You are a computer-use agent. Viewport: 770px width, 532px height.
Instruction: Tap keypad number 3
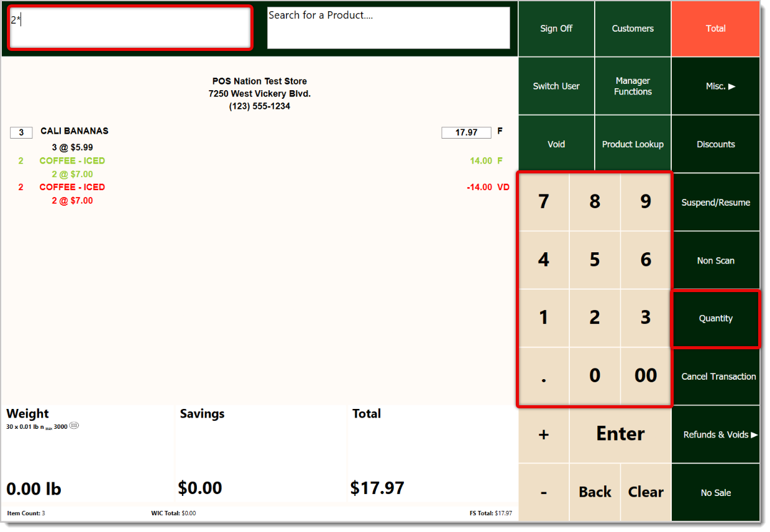tap(646, 318)
